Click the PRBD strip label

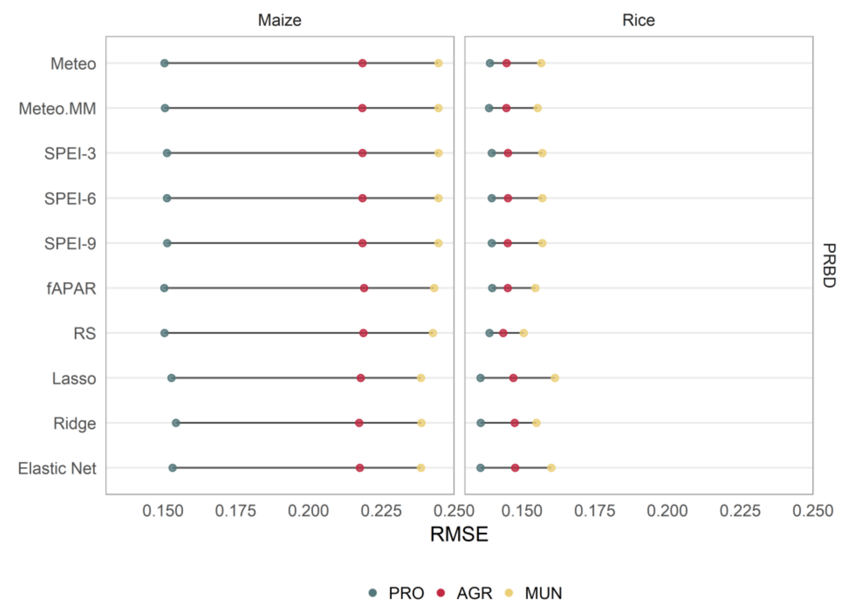click(829, 266)
